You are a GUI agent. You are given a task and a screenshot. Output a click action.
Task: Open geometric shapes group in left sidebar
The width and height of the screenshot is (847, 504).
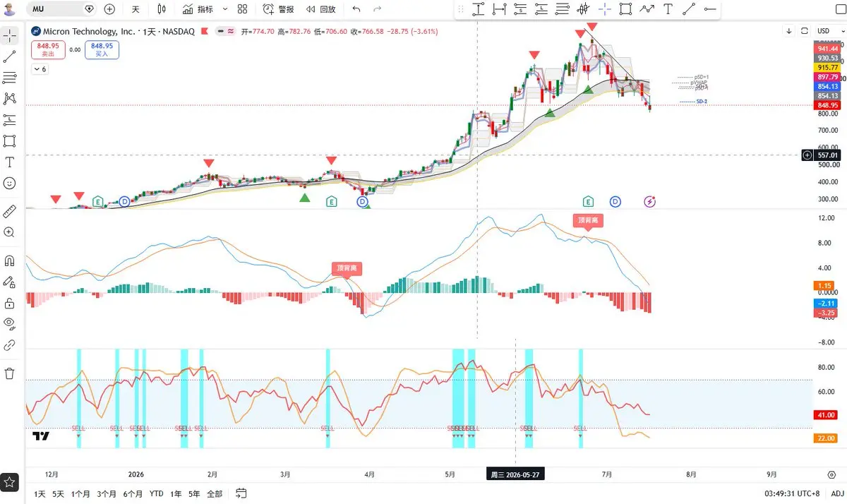click(10, 141)
